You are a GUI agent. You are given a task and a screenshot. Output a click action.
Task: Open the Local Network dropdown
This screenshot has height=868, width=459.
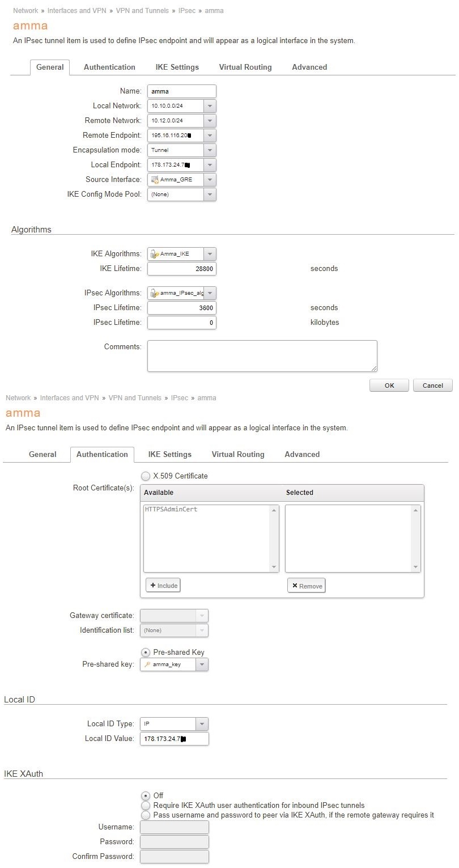[210, 106]
